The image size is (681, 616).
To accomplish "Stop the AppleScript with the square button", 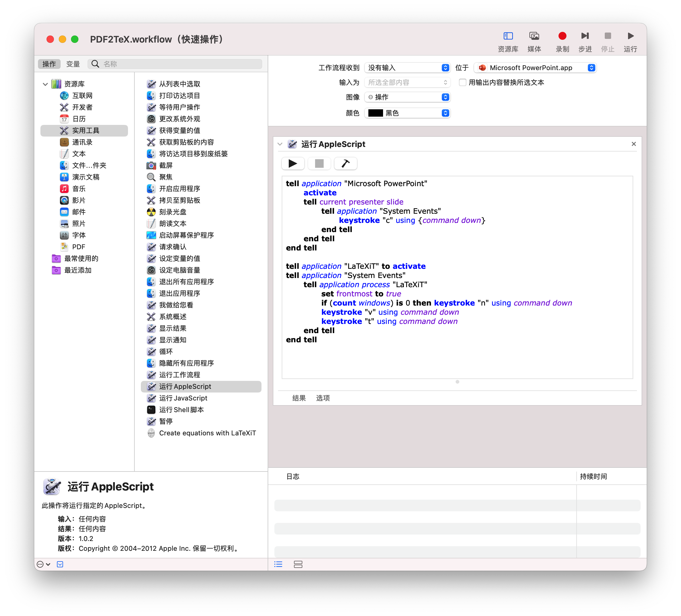I will pyautogui.click(x=319, y=164).
